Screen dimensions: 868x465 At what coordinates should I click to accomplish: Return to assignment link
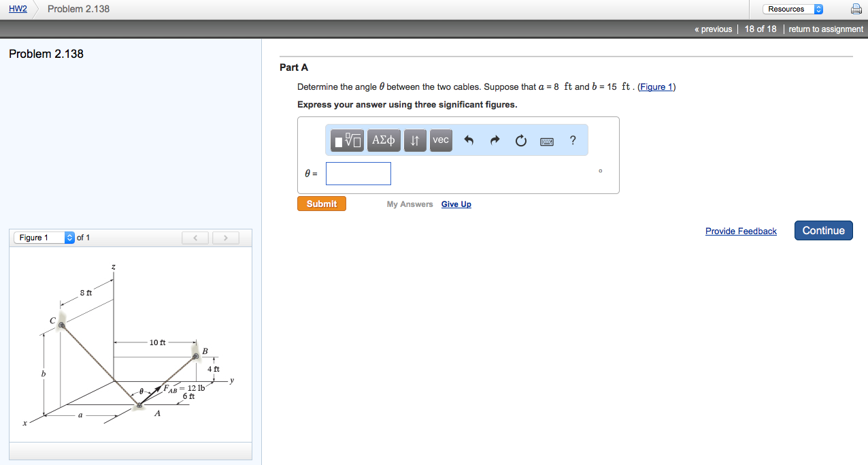(826, 29)
